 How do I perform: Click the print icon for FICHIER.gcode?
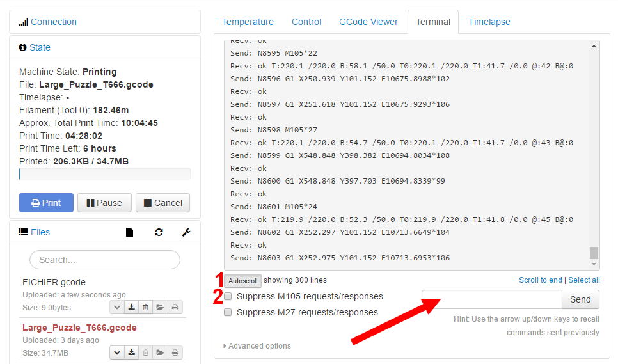(x=175, y=307)
